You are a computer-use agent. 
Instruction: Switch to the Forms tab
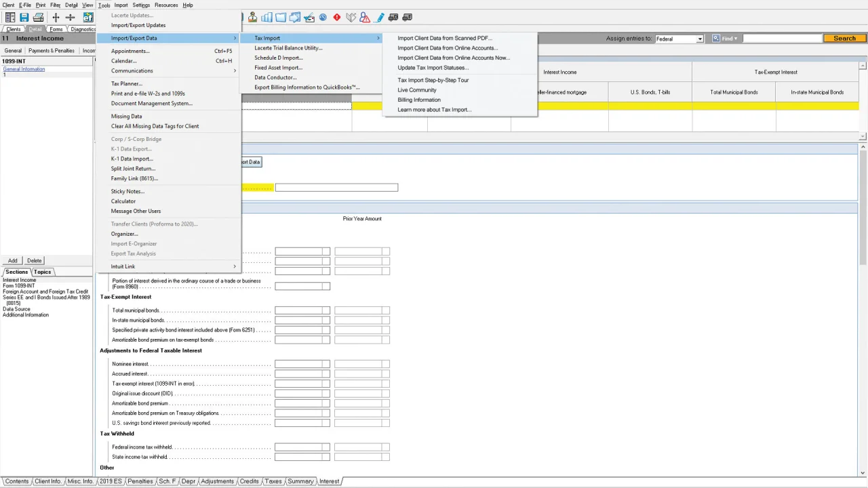tap(56, 29)
